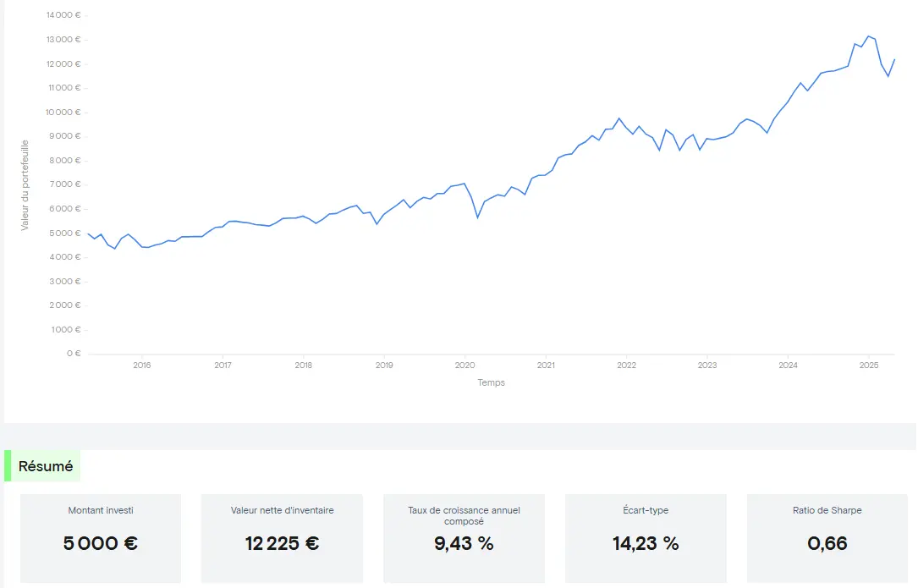The height and width of the screenshot is (588, 918).
Task: Click the 14 000 € y-axis label
Action: [x=63, y=15]
